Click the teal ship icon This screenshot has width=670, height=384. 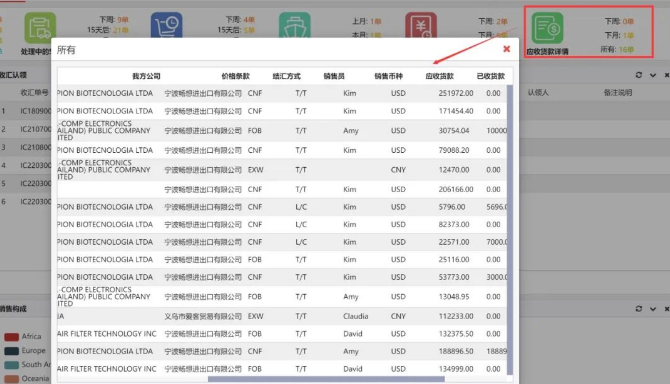pos(294,26)
